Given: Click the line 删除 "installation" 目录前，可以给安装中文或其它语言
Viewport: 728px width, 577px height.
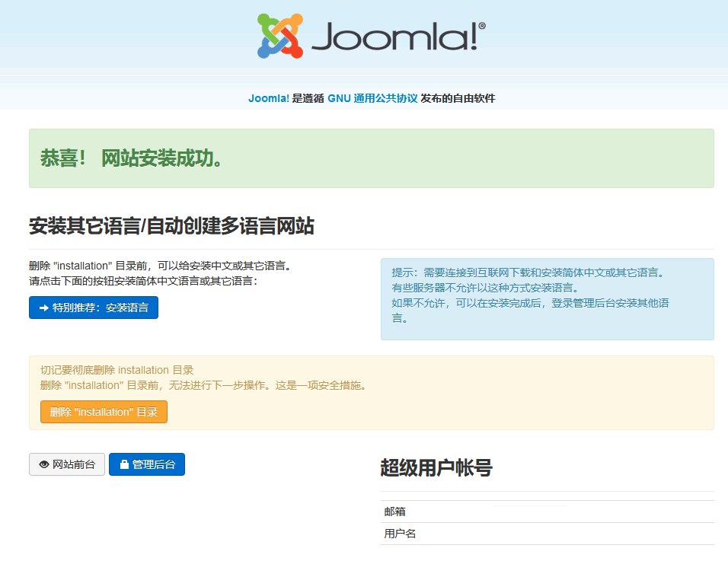Looking at the screenshot, I should tap(160, 266).
